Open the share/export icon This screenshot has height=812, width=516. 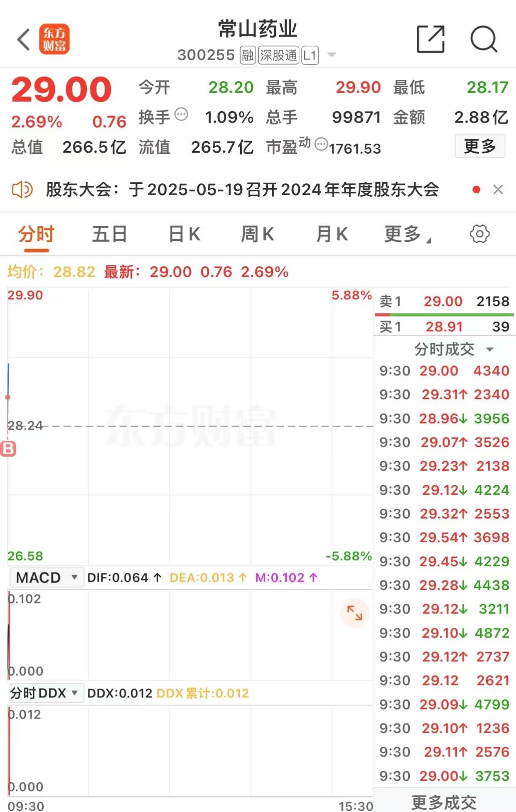click(431, 39)
